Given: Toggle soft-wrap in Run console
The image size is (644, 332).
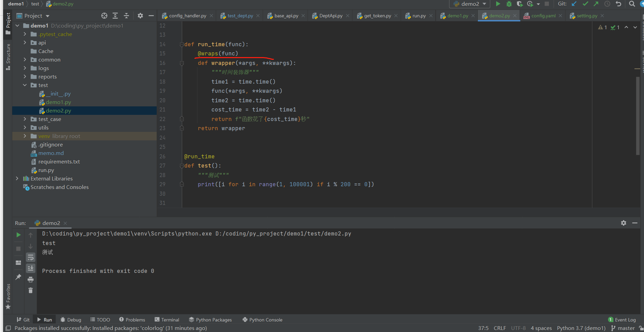Looking at the screenshot, I should point(31,257).
